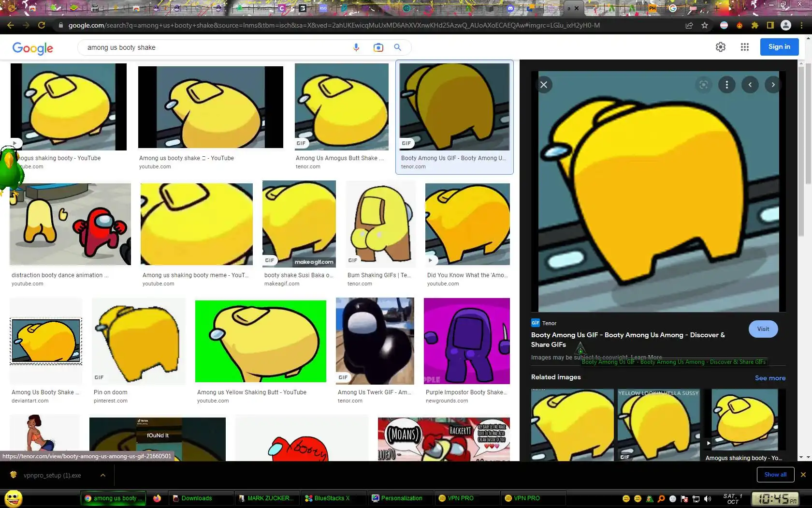Click the Tenor GIF source icon
Screen dimensions: 812x508
pos(536,323)
